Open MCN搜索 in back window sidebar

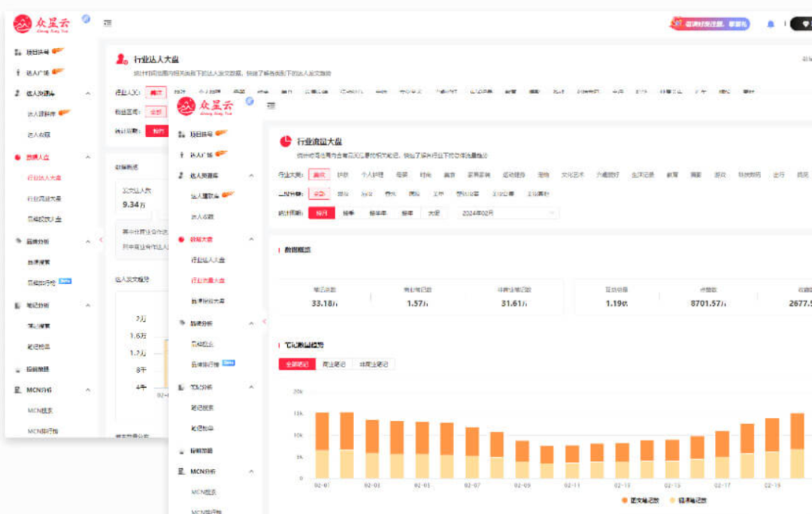pos(40,410)
